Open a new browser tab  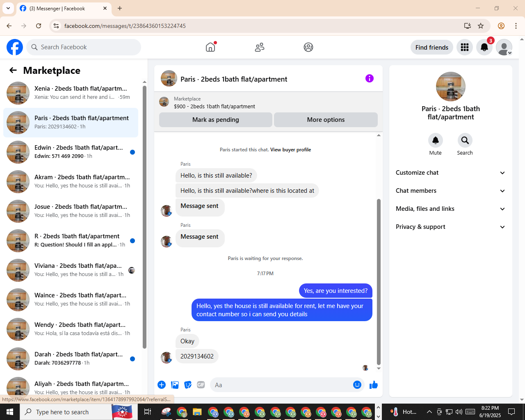120,8
